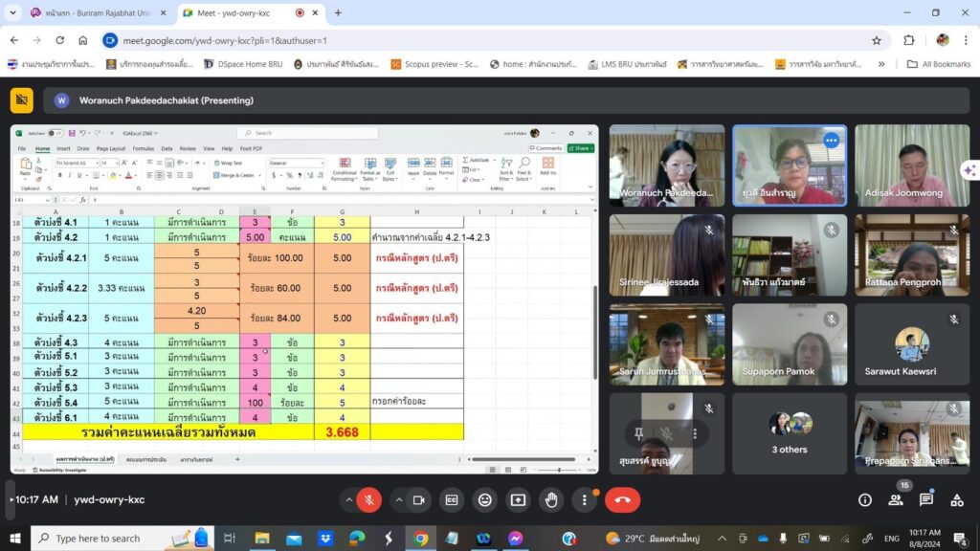Click Undo icon in Excel quick access toolbar

(82, 133)
